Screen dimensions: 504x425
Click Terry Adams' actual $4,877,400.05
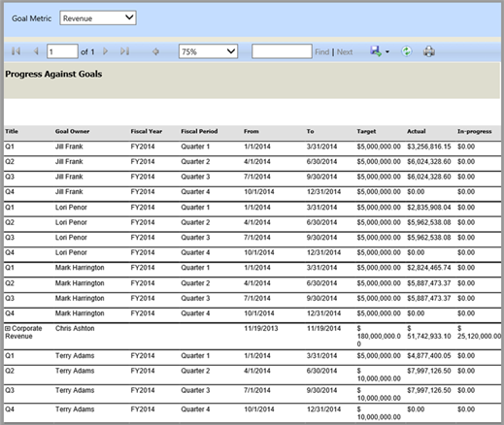(429, 355)
